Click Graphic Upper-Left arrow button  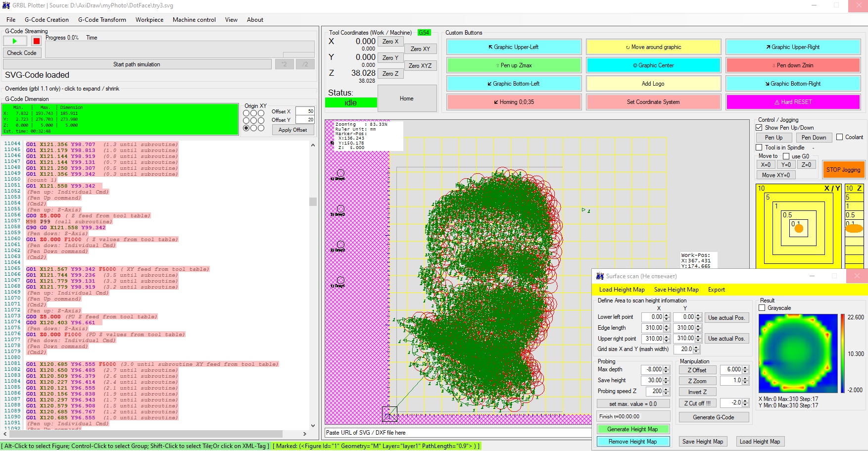[514, 47]
